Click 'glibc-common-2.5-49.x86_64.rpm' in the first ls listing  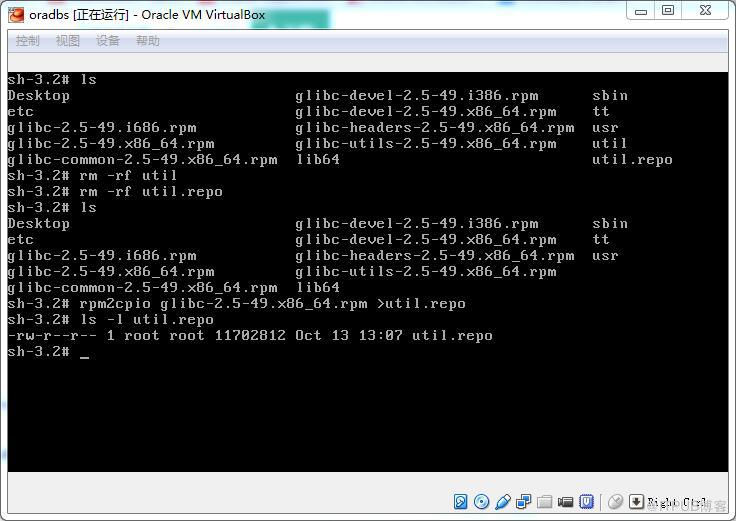click(x=142, y=160)
